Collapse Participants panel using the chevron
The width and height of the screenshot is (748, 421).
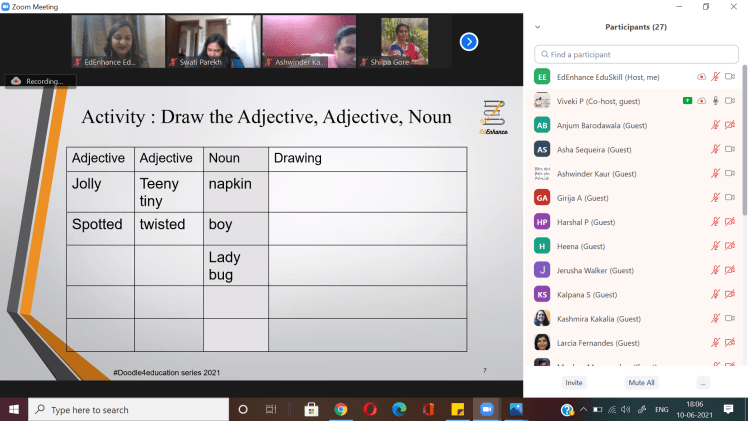538,27
